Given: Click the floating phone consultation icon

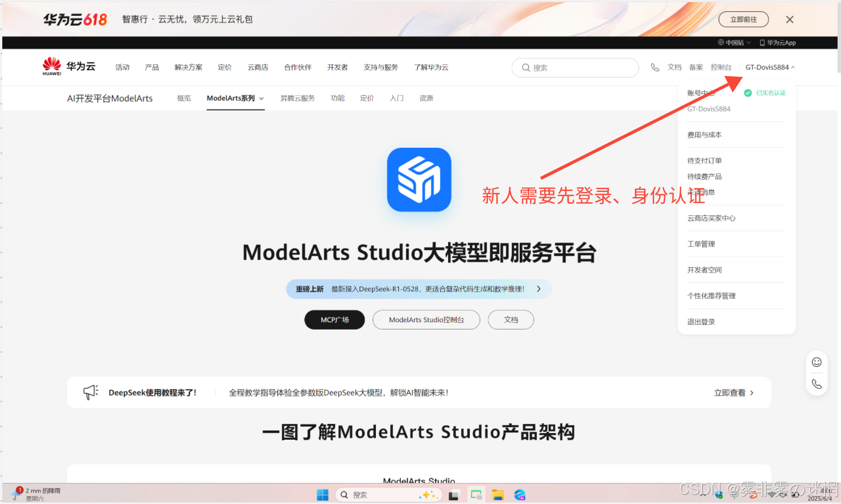Looking at the screenshot, I should (x=817, y=384).
